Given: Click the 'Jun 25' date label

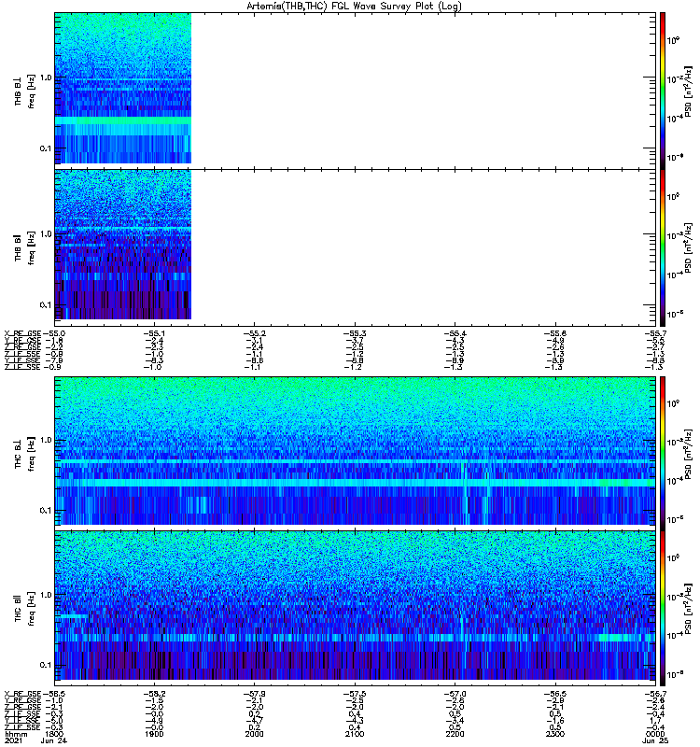Looking at the screenshot, I should click(655, 740).
